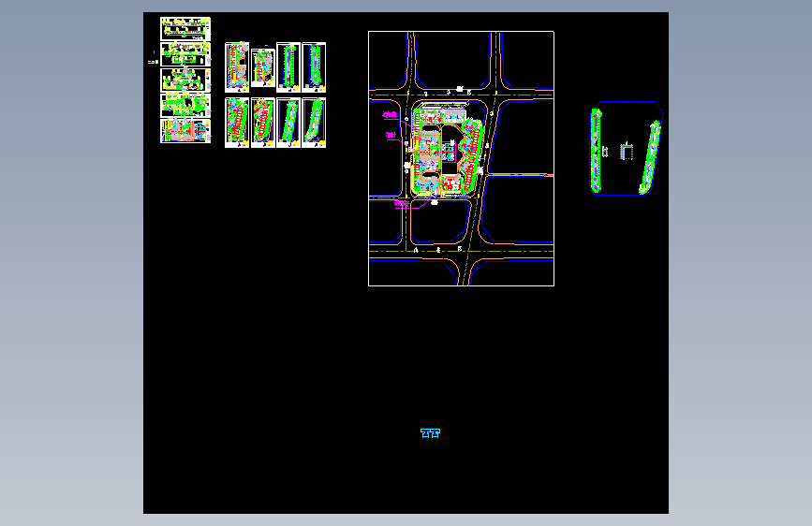Click the left green curved strip in blue outline
Image resolution: width=812 pixels, height=526 pixels.
(596, 151)
